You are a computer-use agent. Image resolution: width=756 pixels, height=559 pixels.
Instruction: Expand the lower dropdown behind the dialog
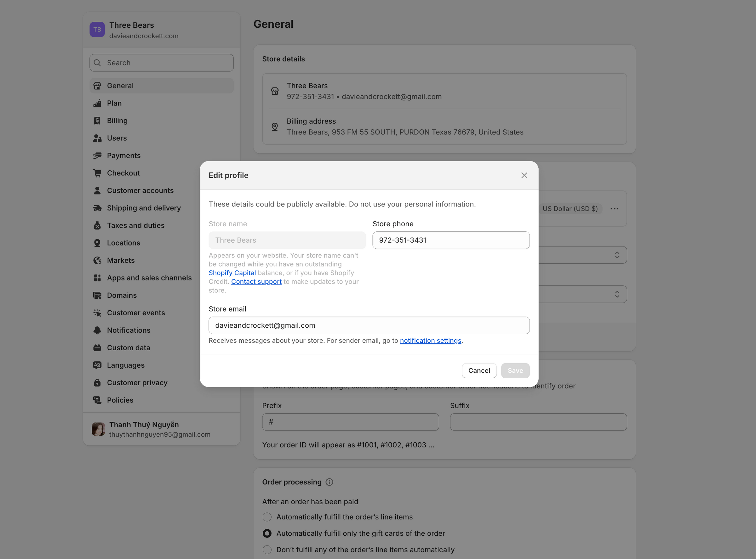[x=617, y=294]
